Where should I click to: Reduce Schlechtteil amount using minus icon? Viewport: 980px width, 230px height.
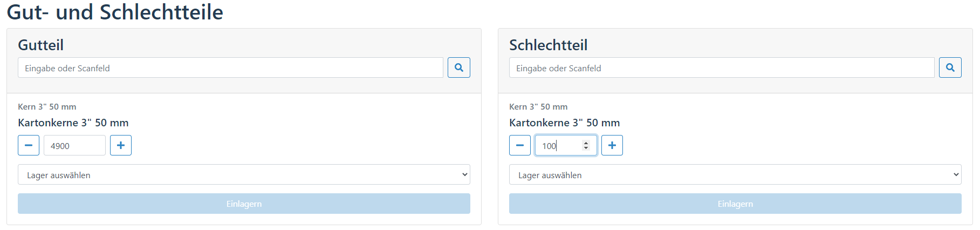[520, 145]
